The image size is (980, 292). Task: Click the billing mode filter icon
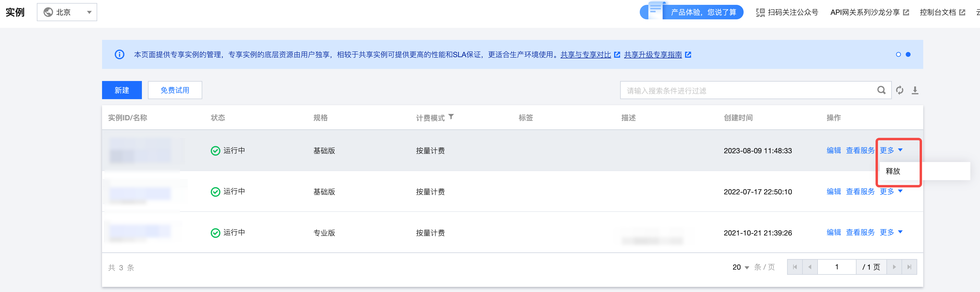coord(451,117)
